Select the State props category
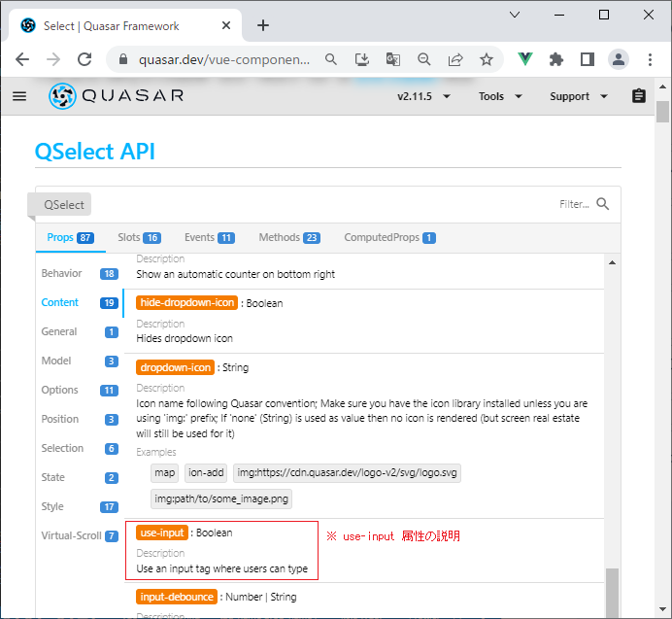This screenshot has height=619, width=672. point(80,478)
